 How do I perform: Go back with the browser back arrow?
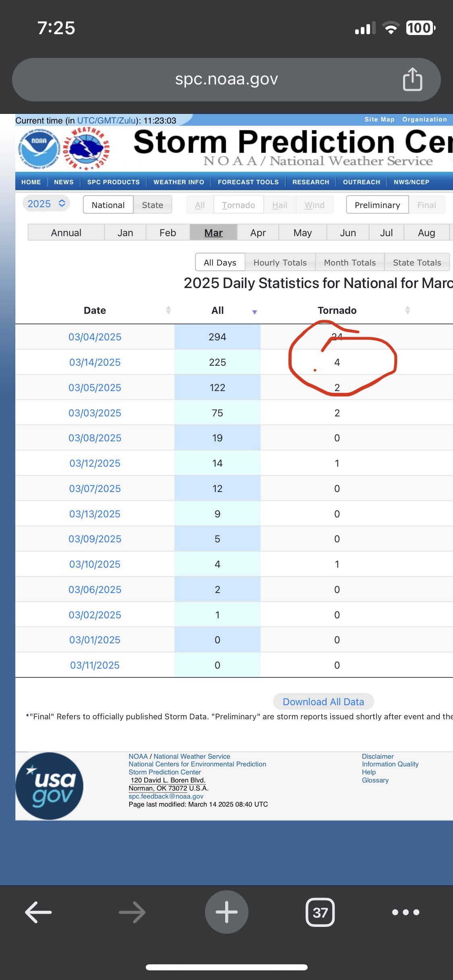(38, 912)
